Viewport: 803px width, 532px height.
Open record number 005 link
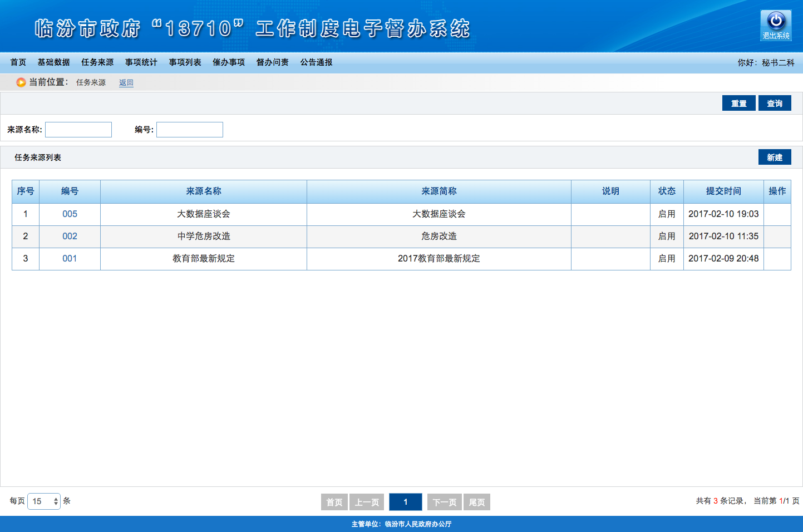coord(70,214)
